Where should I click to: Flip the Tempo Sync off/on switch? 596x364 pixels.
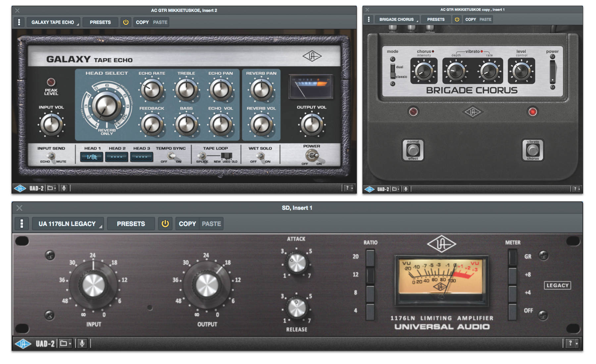[171, 156]
